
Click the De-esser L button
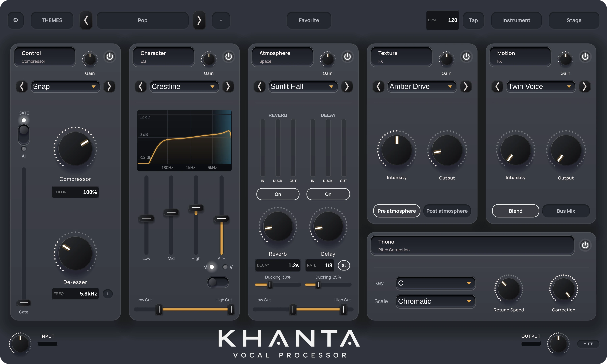[107, 294]
